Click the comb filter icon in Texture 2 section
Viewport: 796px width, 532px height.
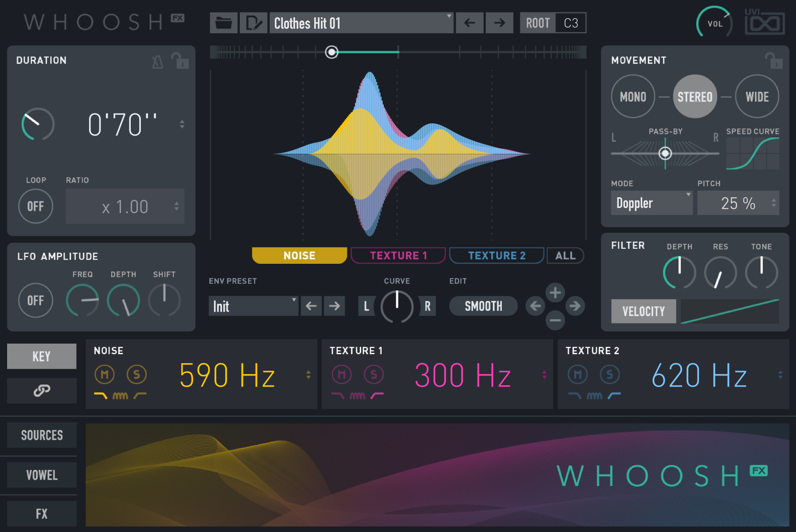[594, 396]
